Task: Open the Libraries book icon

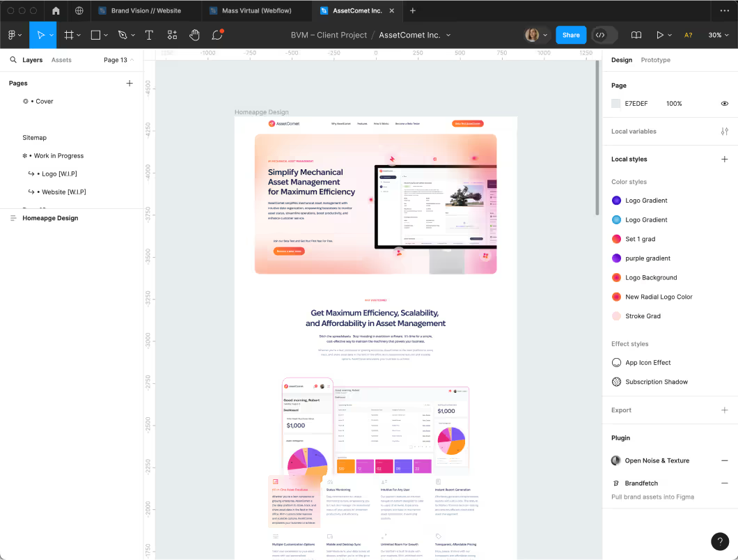Action: [x=636, y=35]
